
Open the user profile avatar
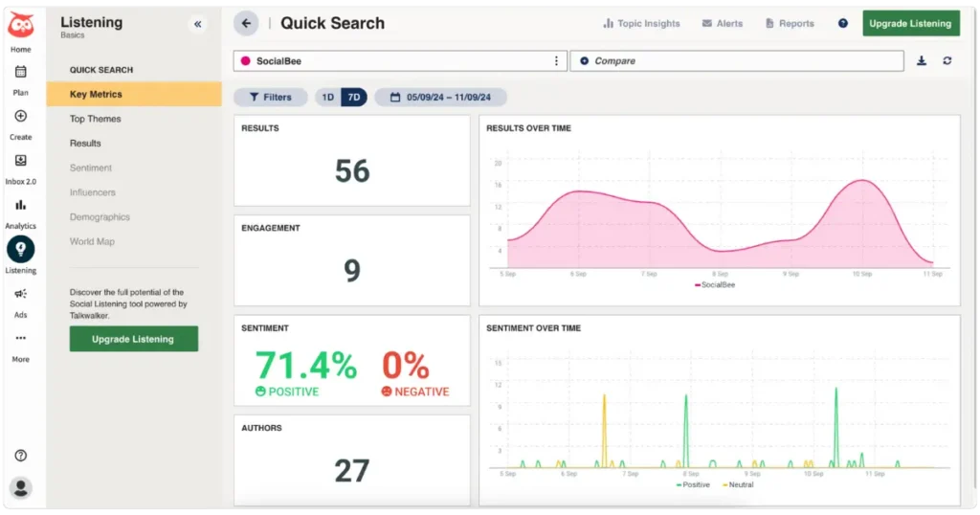click(x=21, y=487)
